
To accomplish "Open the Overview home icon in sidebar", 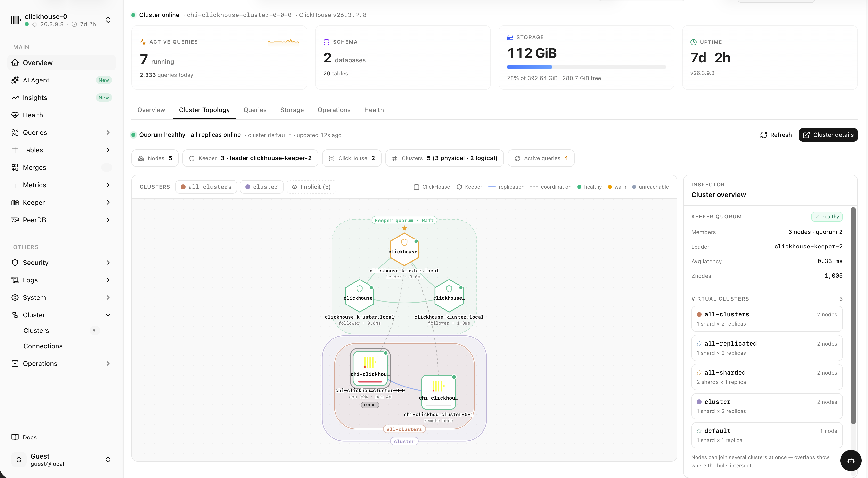I will click(x=15, y=63).
